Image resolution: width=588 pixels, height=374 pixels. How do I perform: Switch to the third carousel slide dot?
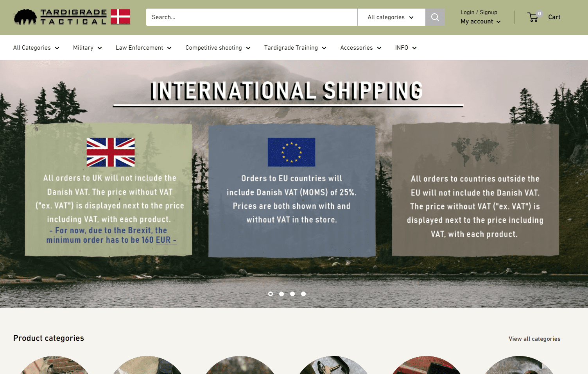click(292, 294)
